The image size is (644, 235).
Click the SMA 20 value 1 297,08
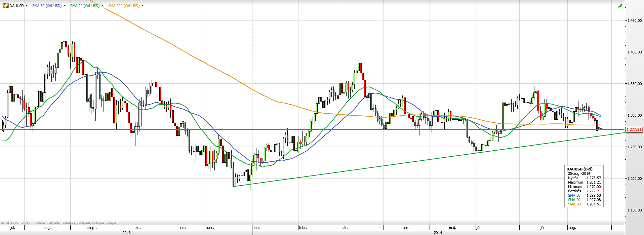(x=594, y=200)
